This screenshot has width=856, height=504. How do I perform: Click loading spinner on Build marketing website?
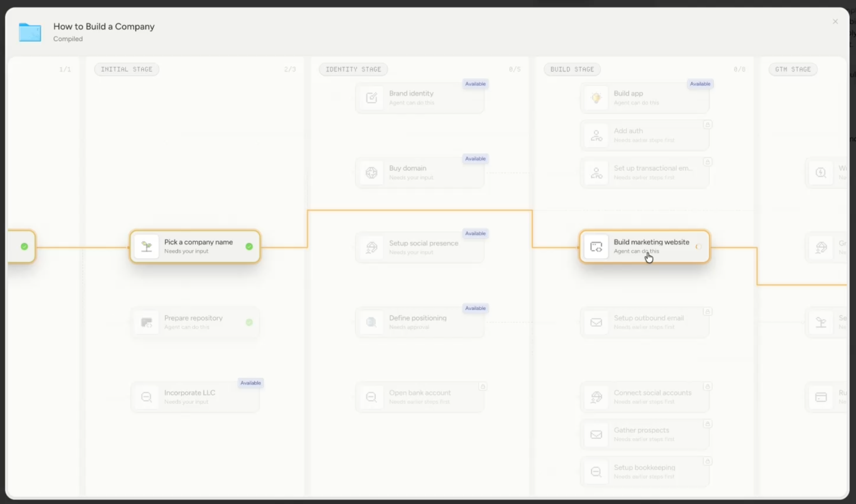pos(698,247)
